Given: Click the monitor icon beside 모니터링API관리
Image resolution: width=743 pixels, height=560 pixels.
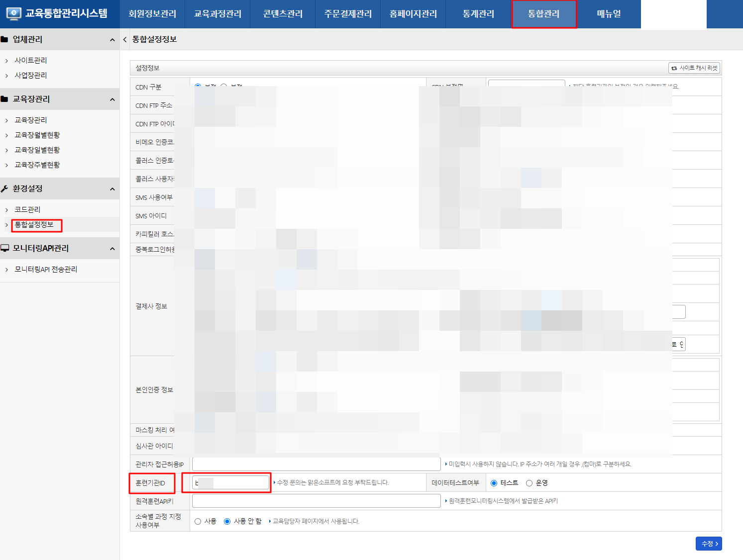Looking at the screenshot, I should pos(4,248).
